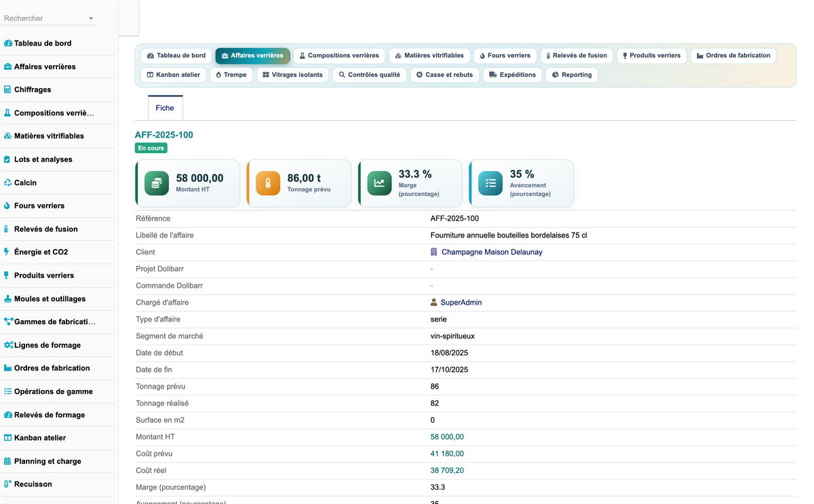
Task: Open Tableau de bord in top navigation
Action: [176, 56]
